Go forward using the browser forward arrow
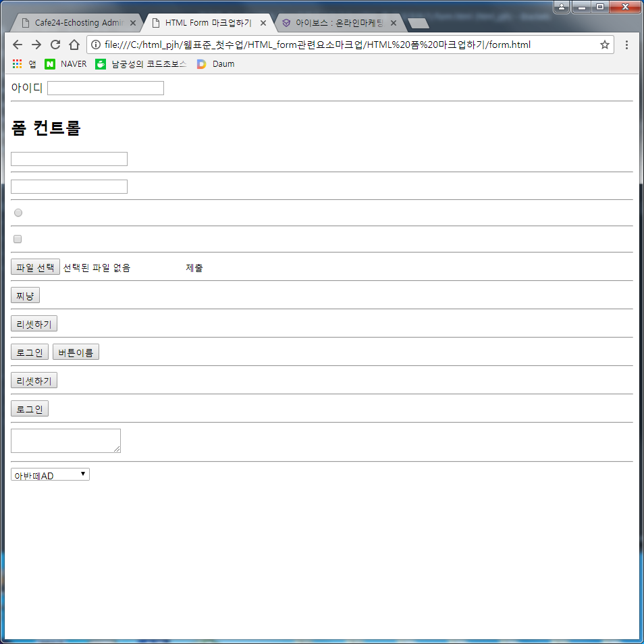Image resolution: width=644 pixels, height=644 pixels. [x=36, y=45]
